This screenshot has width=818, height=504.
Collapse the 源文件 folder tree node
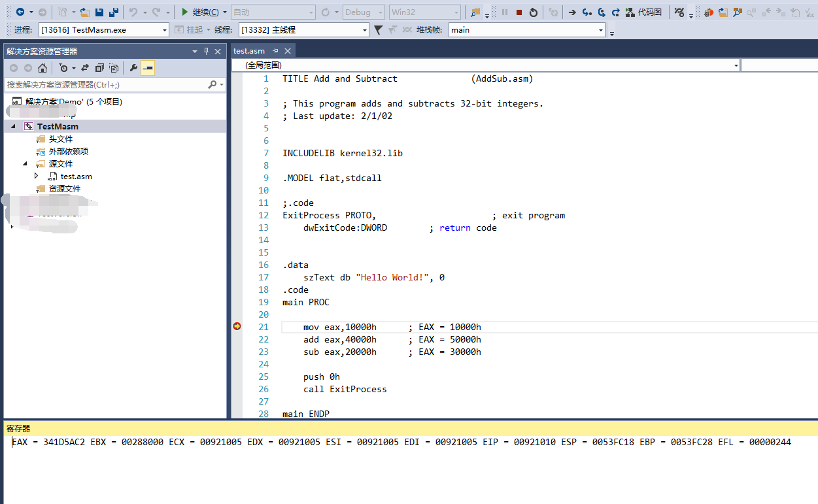[26, 164]
